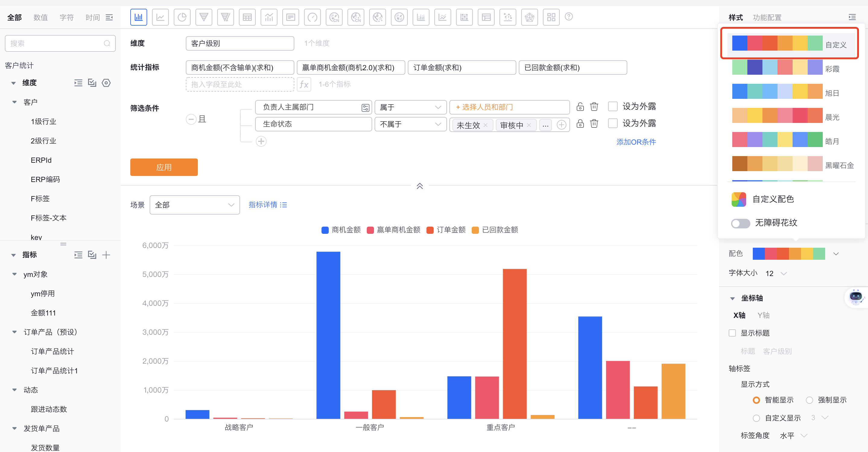Open the 不属于 operator dropdown
Image resolution: width=868 pixels, height=452 pixels.
[410, 124]
